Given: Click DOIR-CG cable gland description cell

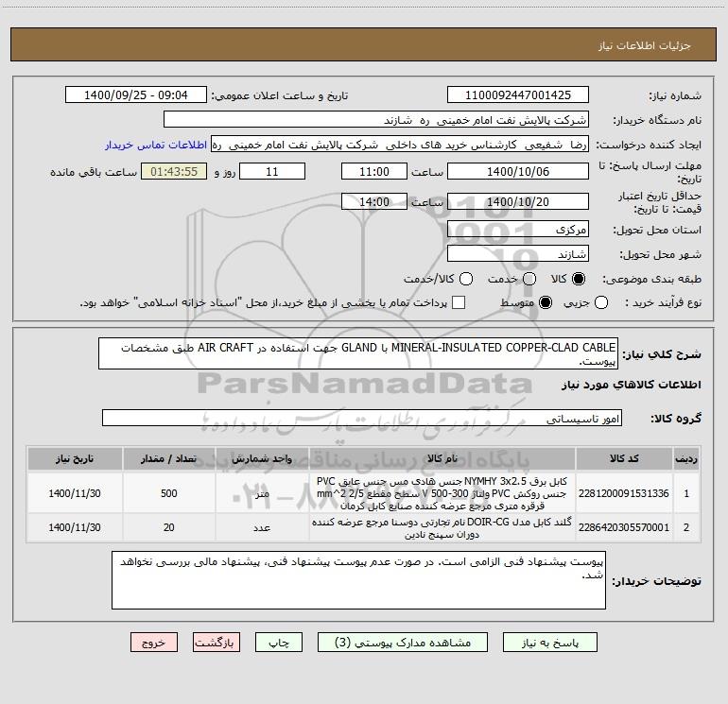Looking at the screenshot, I should [x=442, y=527].
